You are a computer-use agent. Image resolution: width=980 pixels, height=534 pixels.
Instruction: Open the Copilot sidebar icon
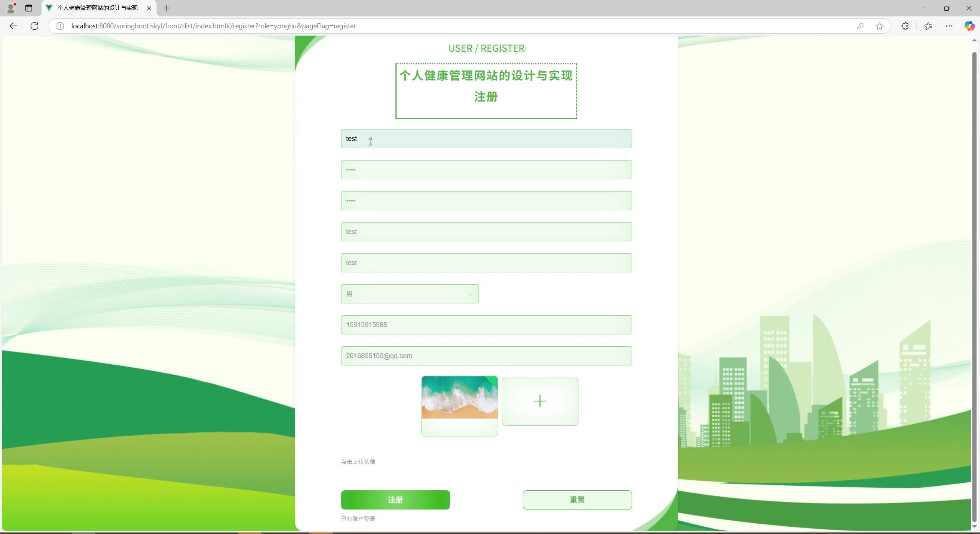[x=970, y=26]
